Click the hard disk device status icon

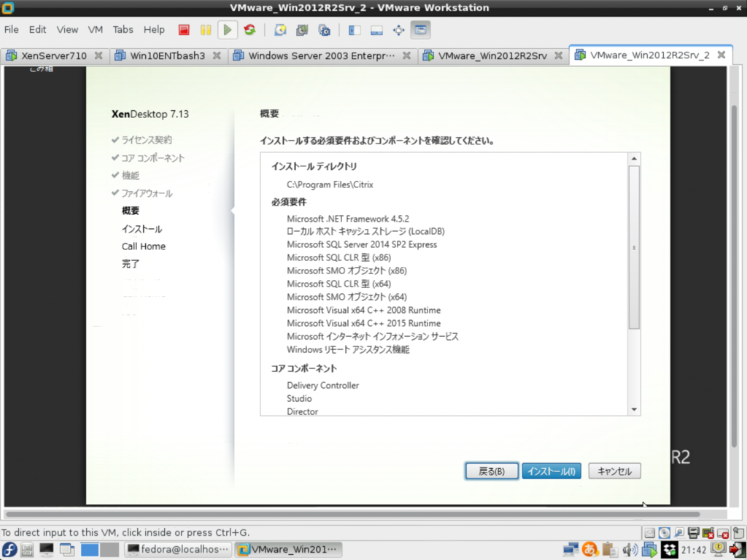(649, 533)
